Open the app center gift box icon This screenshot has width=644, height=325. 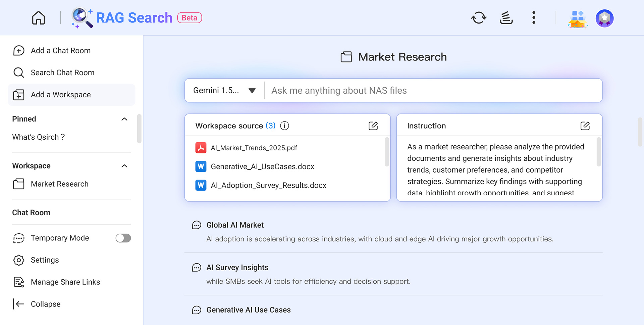577,18
